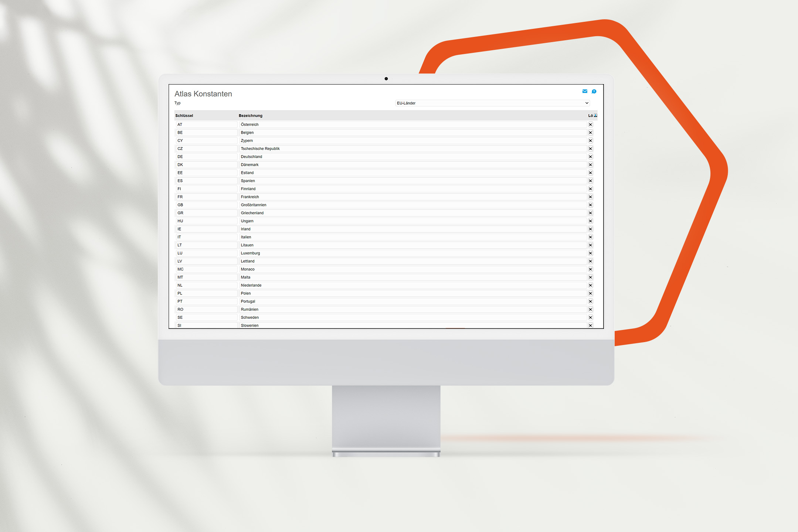The width and height of the screenshot is (798, 532).
Task: Delete the Litauen row
Action: click(591, 245)
